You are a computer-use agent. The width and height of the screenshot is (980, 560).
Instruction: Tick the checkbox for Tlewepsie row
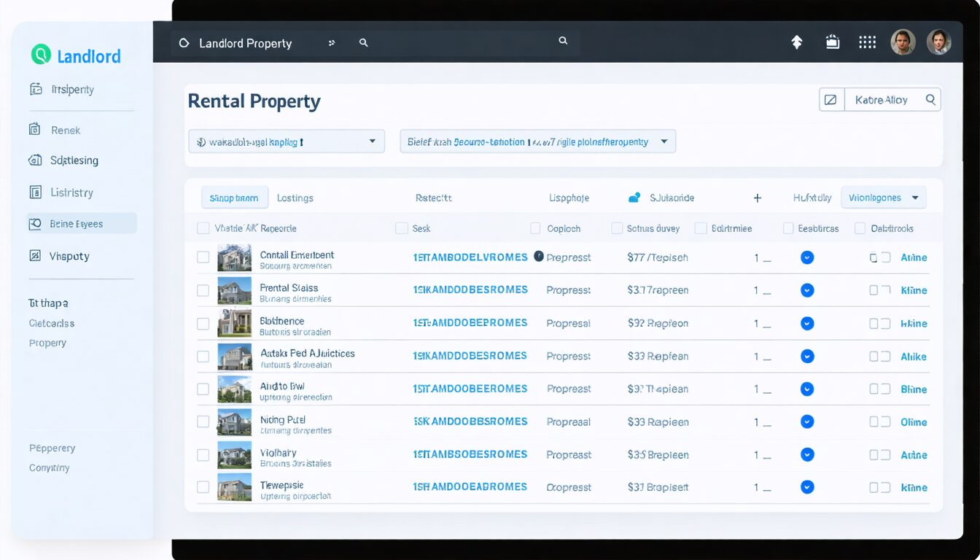(203, 487)
